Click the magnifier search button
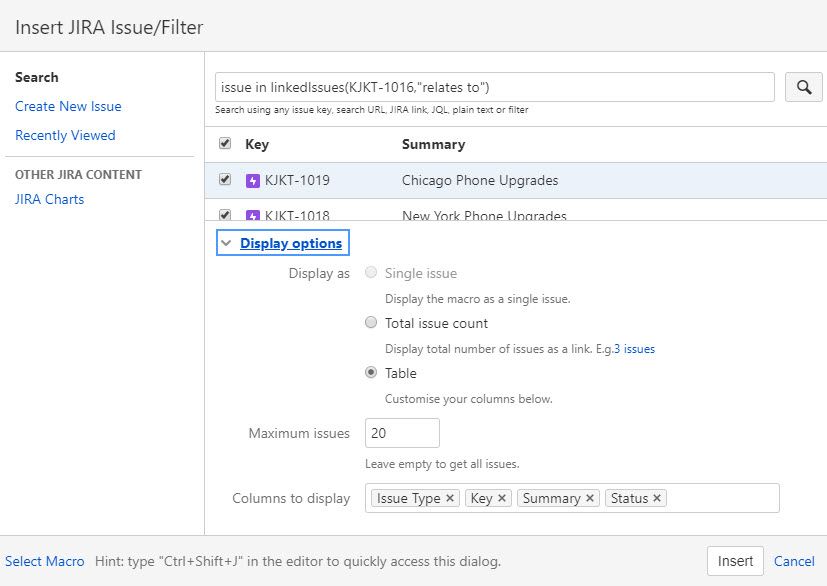827x586 pixels. (803, 87)
